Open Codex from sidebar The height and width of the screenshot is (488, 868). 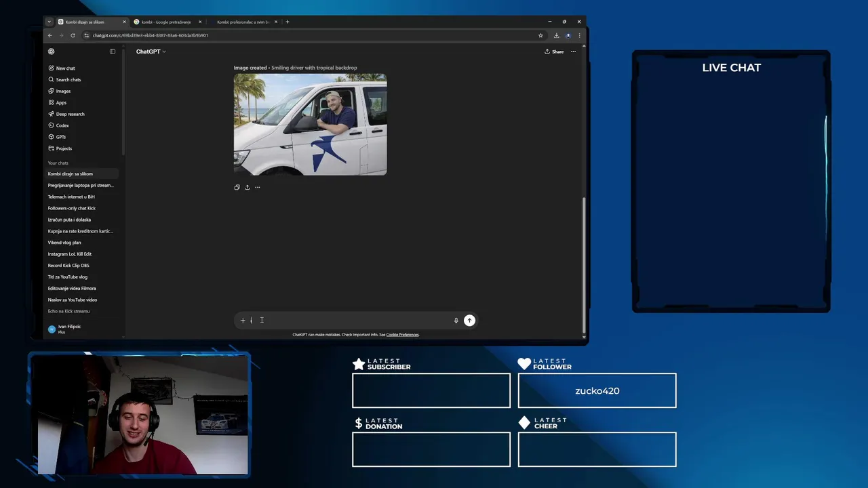click(59, 126)
